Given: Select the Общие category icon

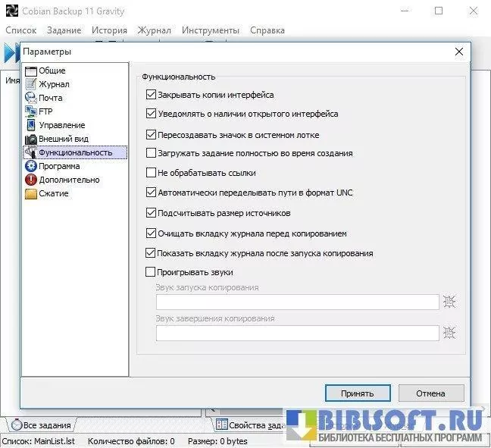Looking at the screenshot, I should pos(31,70).
